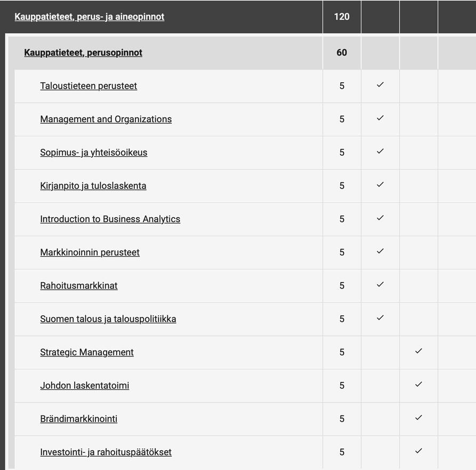The width and height of the screenshot is (476, 470).
Task: Click the 120 credits cell in header row
Action: [x=342, y=17]
